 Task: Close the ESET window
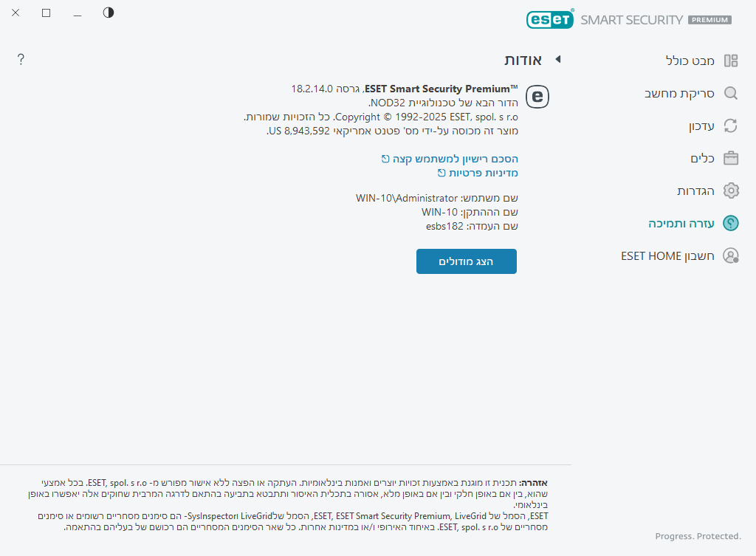16,13
